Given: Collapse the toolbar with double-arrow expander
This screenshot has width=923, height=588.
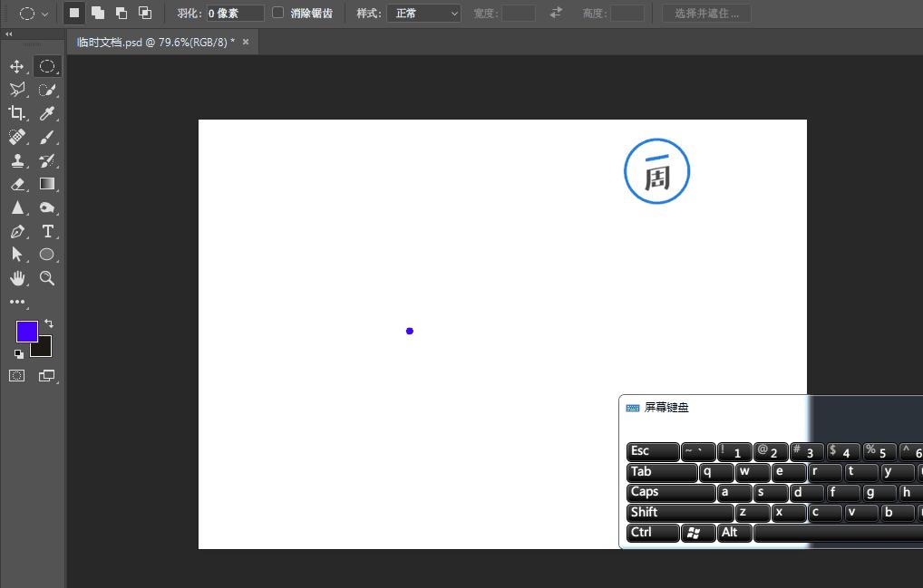Looking at the screenshot, I should 9,34.
